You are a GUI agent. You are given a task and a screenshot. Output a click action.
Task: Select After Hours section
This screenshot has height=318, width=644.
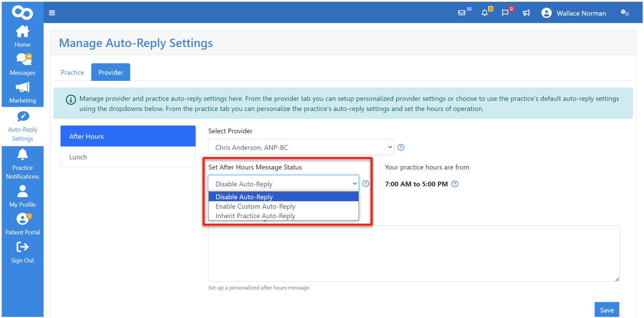coord(128,136)
